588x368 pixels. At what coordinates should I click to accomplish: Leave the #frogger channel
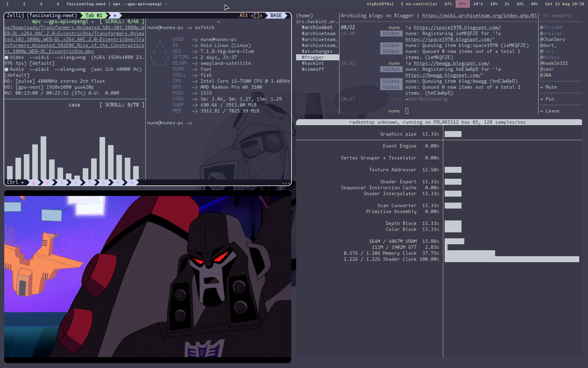pos(550,111)
